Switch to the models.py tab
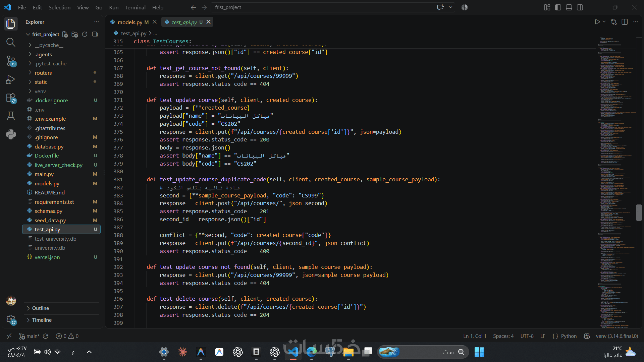The image size is (644, 362). coord(129,22)
